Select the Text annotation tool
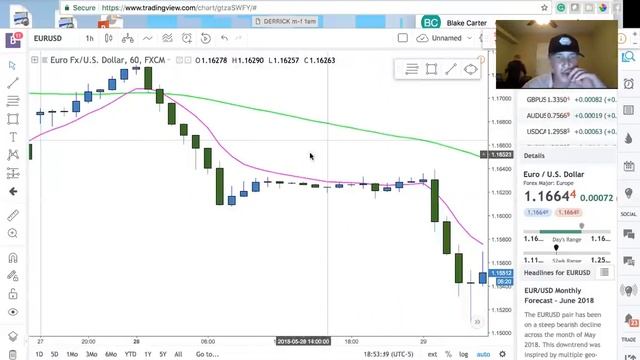The width and height of the screenshot is (640, 360). (x=13, y=137)
